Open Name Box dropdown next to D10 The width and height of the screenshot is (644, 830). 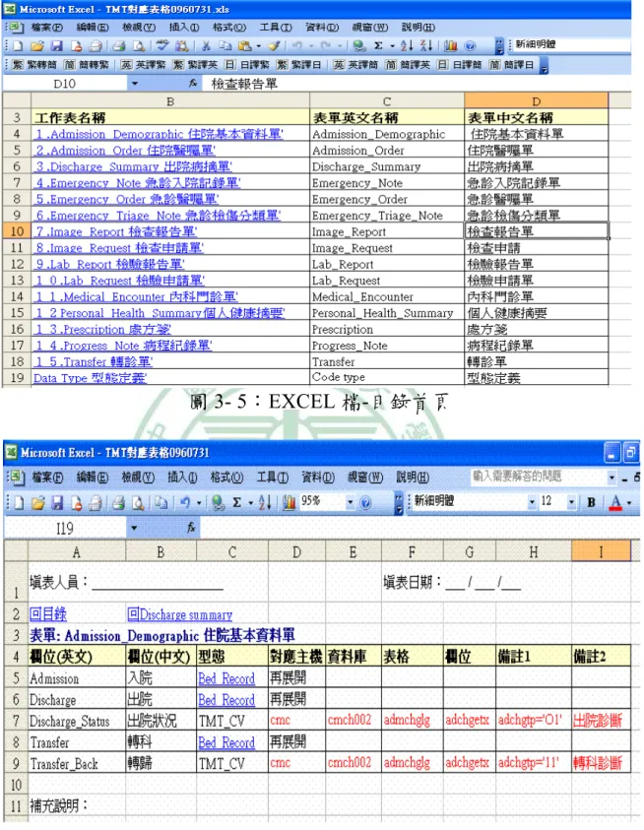135,83
